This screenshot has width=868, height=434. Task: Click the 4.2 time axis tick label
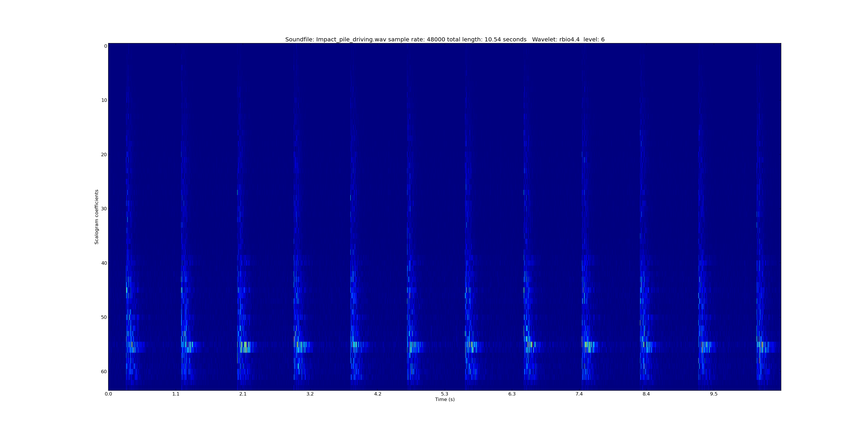377,394
